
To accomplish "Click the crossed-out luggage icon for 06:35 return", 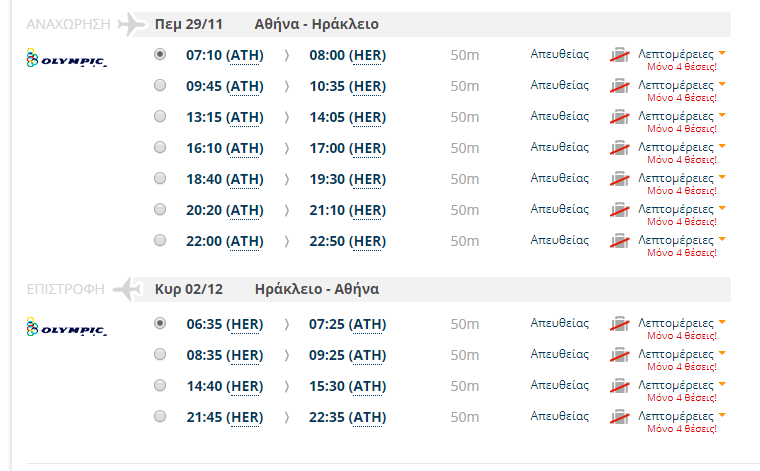I will tap(620, 325).
